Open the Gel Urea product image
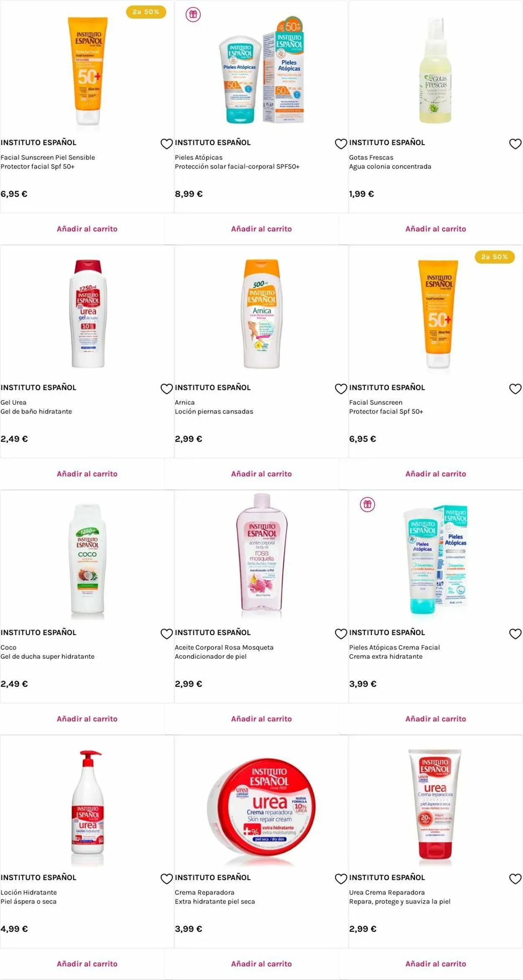The width and height of the screenshot is (523, 980). pyautogui.click(x=87, y=314)
